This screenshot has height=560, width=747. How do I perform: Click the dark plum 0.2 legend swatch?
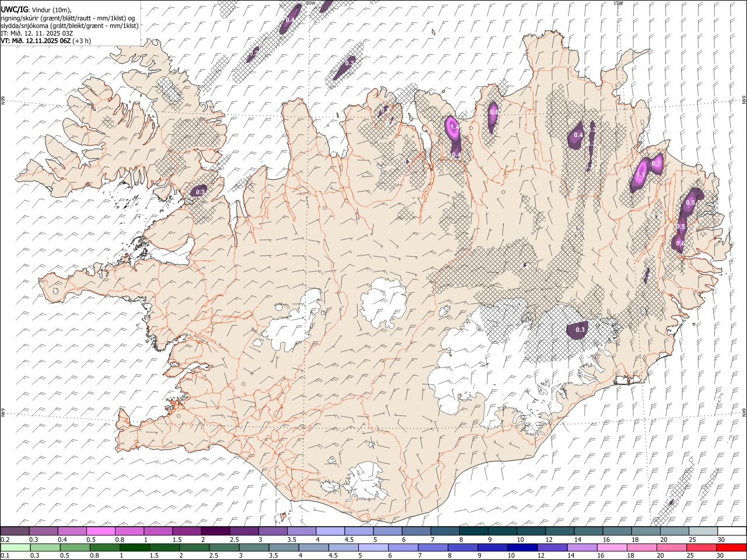[x=15, y=531]
